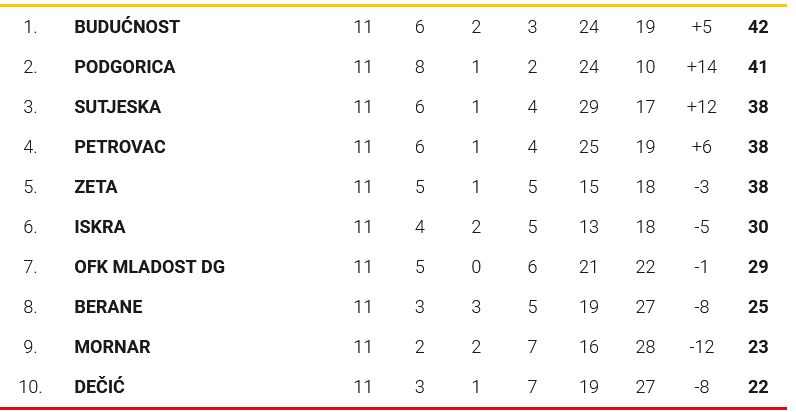
Task: Click Berane's points value of 25
Action: (757, 307)
